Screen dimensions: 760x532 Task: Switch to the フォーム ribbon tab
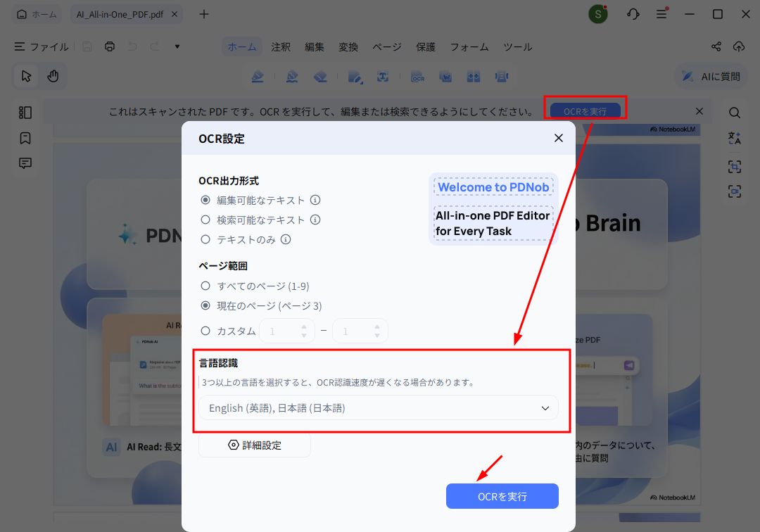coord(469,47)
